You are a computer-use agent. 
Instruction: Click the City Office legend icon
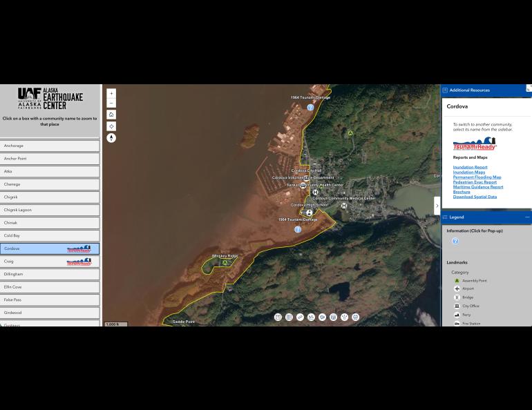[457, 306]
